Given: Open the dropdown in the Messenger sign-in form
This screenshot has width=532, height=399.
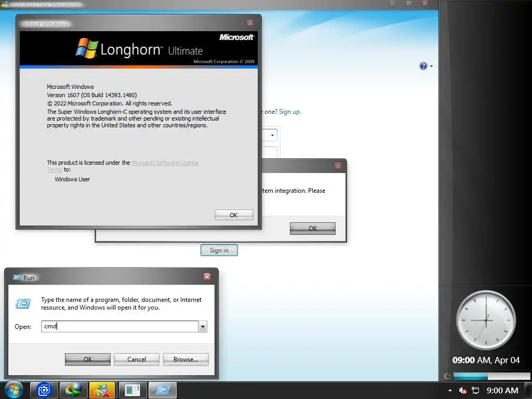Looking at the screenshot, I should point(272,136).
